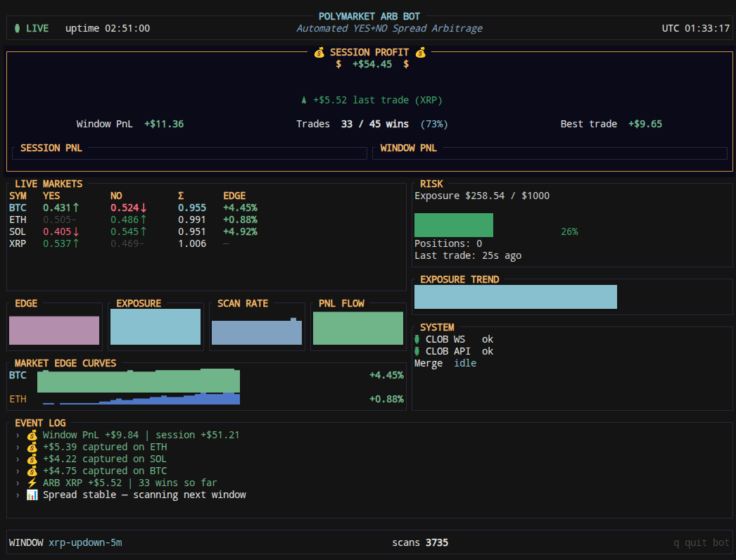
Task: Click bar chart icon on Spread stable entry
Action: [32, 495]
